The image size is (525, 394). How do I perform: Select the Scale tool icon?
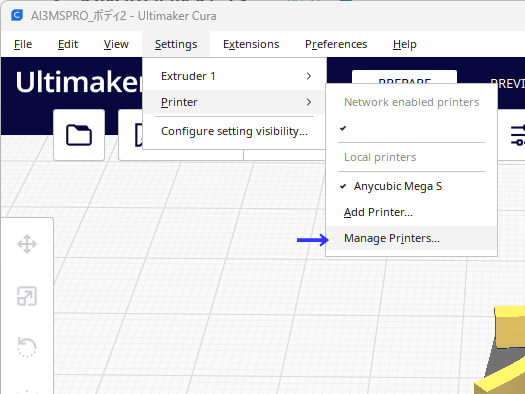click(x=27, y=296)
